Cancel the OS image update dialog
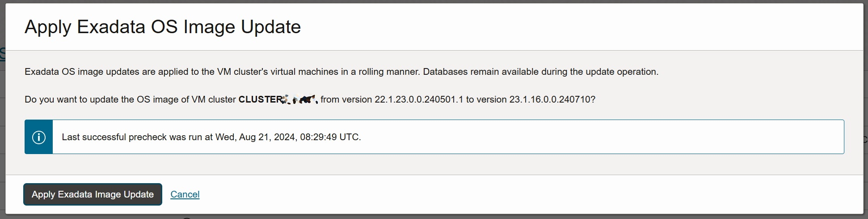Screen dimensions: 868x219 185,194
